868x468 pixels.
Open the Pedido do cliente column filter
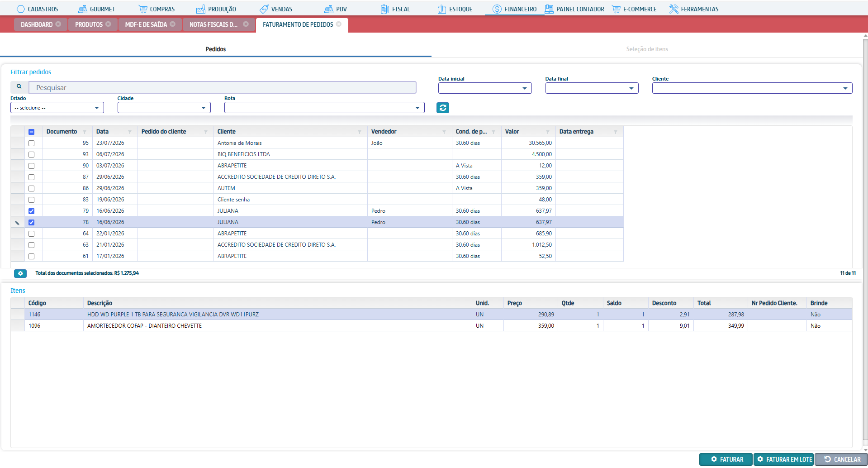pos(206,132)
